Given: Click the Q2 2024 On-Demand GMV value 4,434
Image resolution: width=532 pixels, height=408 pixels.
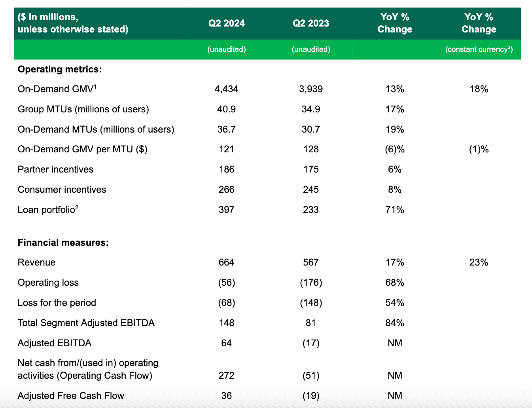Looking at the screenshot, I should (x=226, y=89).
